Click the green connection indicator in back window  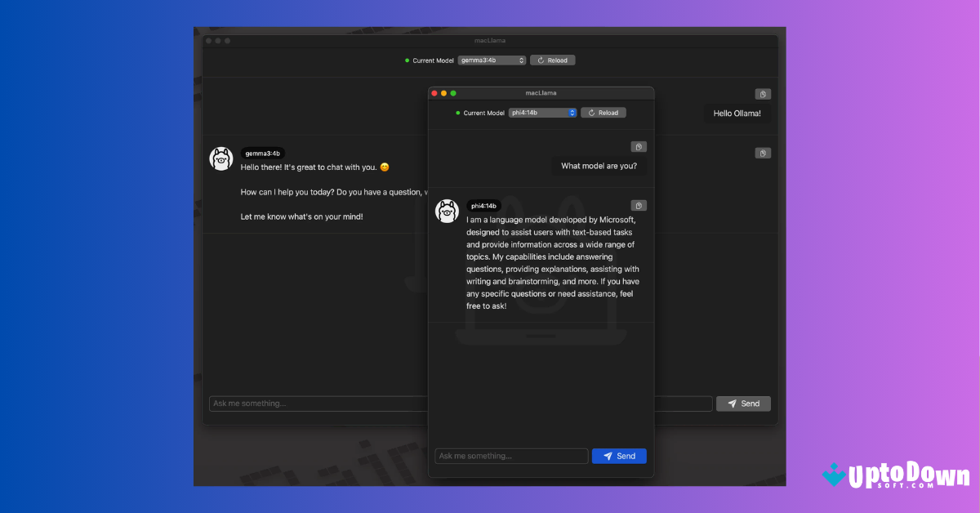(407, 60)
